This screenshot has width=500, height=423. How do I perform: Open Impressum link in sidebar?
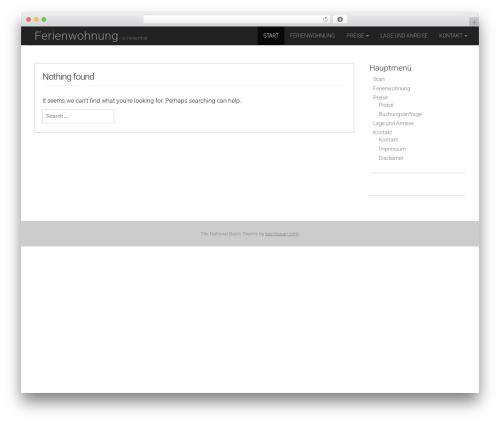pos(392,149)
